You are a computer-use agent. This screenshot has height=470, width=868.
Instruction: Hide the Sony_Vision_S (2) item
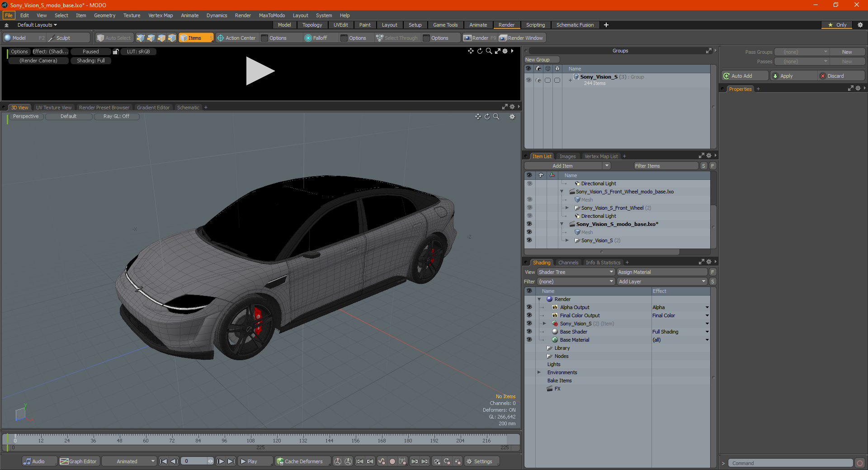click(529, 240)
